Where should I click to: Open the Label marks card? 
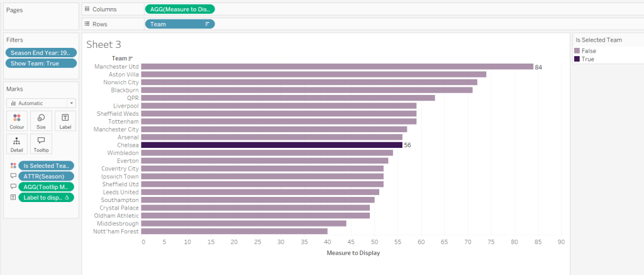(x=65, y=121)
